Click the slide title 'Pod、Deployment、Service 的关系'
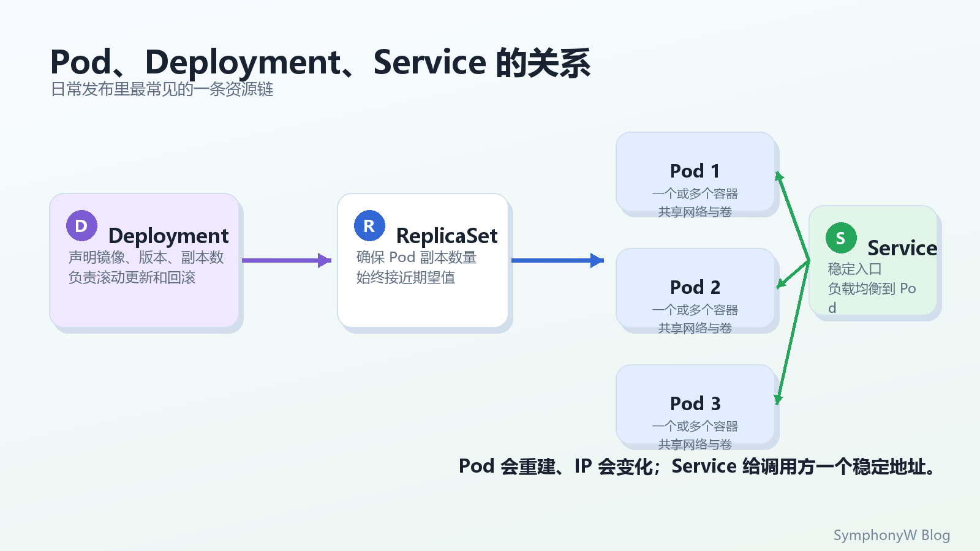Viewport: 980px width, 551px height. (320, 62)
